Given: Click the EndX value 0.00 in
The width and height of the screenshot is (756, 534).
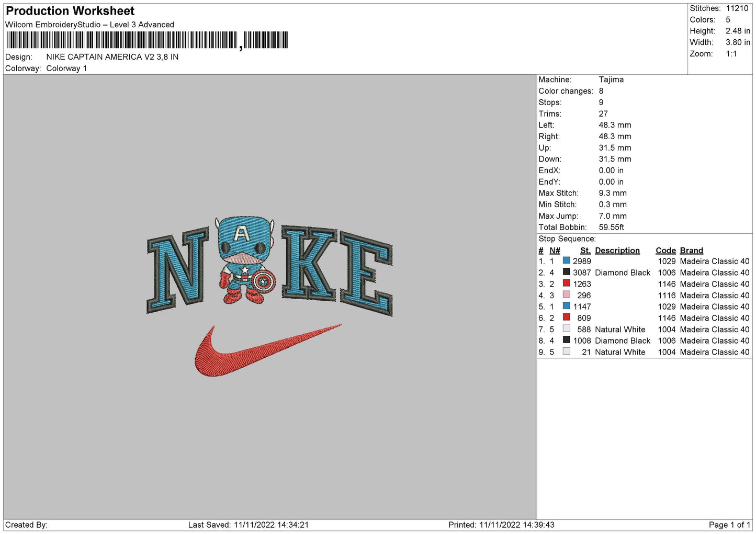Looking at the screenshot, I should (611, 171).
